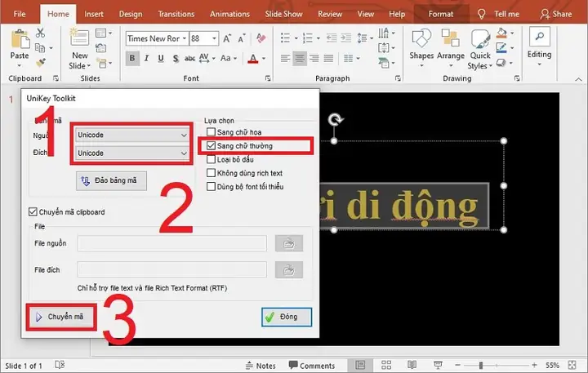Switch to the Insert tab
The width and height of the screenshot is (588, 373).
click(93, 14)
